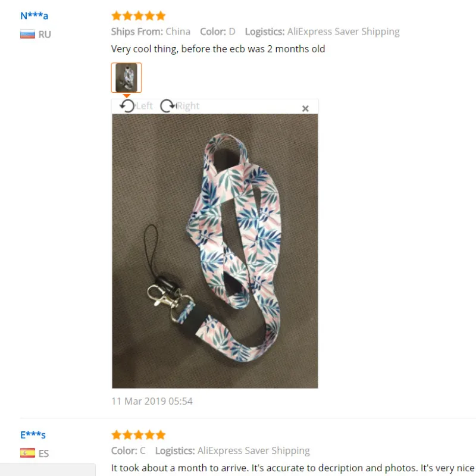Click the Color: C label
Screen dimensions: 476x476
click(x=129, y=450)
